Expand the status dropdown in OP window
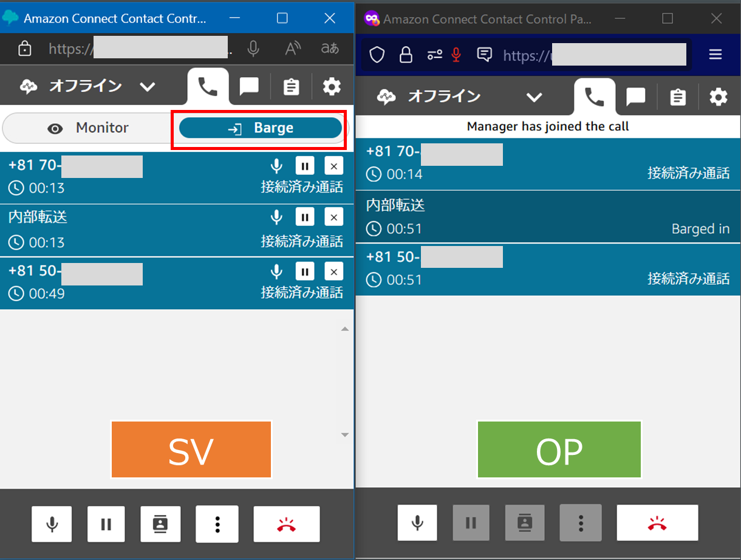Screen dimensions: 741x560 (534, 97)
